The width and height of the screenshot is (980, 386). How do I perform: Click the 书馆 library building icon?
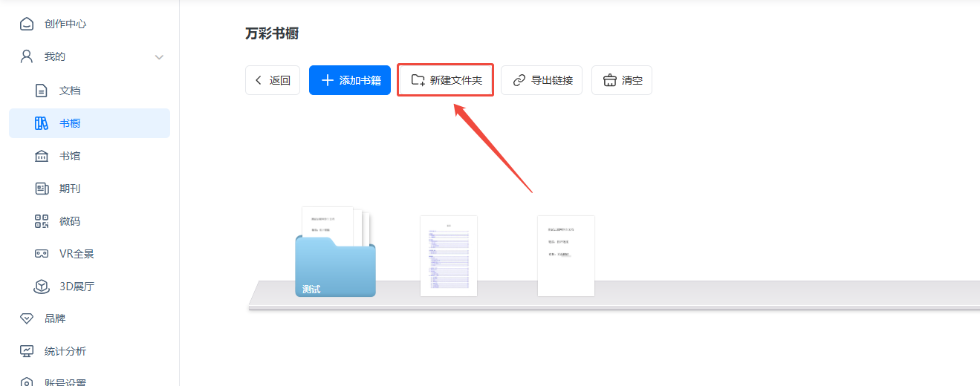[42, 156]
